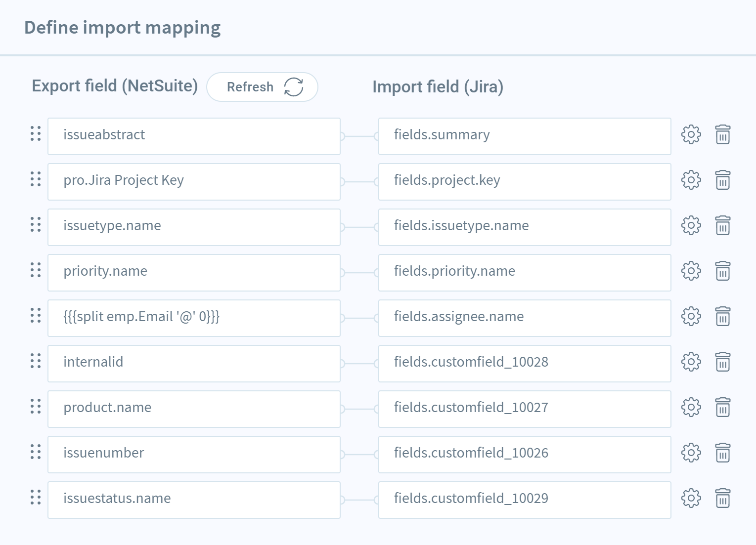The image size is (756, 545).
Task: Edit the priority.name export field
Action: [x=194, y=273]
